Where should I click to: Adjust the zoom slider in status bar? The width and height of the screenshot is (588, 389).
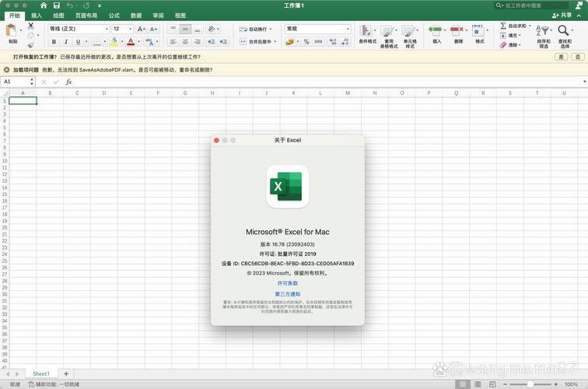tap(530, 384)
